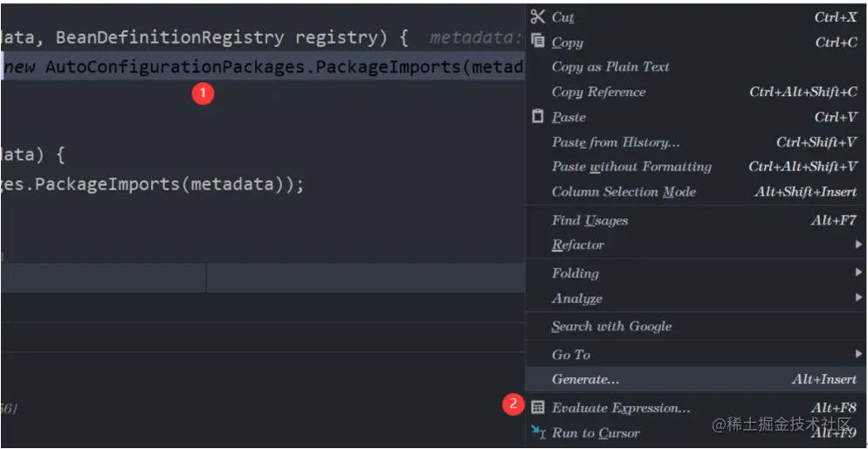Expand the Folding submenu arrow

[x=858, y=273]
